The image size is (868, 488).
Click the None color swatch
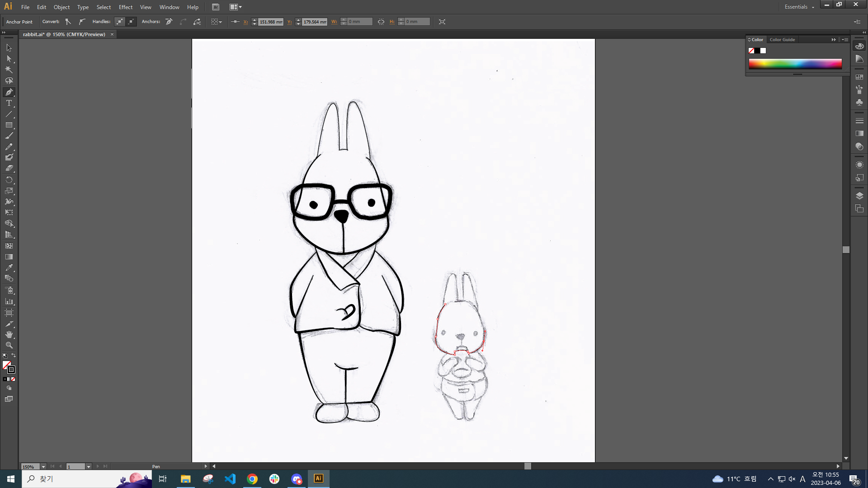pos(751,51)
